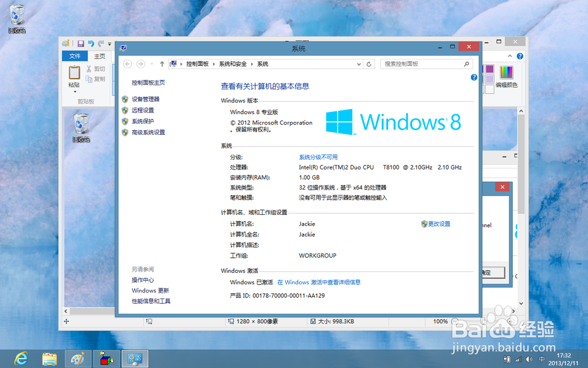Click 系统和安全 in the address breadcrumb
Viewport: 588px width, 368px height.
233,64
